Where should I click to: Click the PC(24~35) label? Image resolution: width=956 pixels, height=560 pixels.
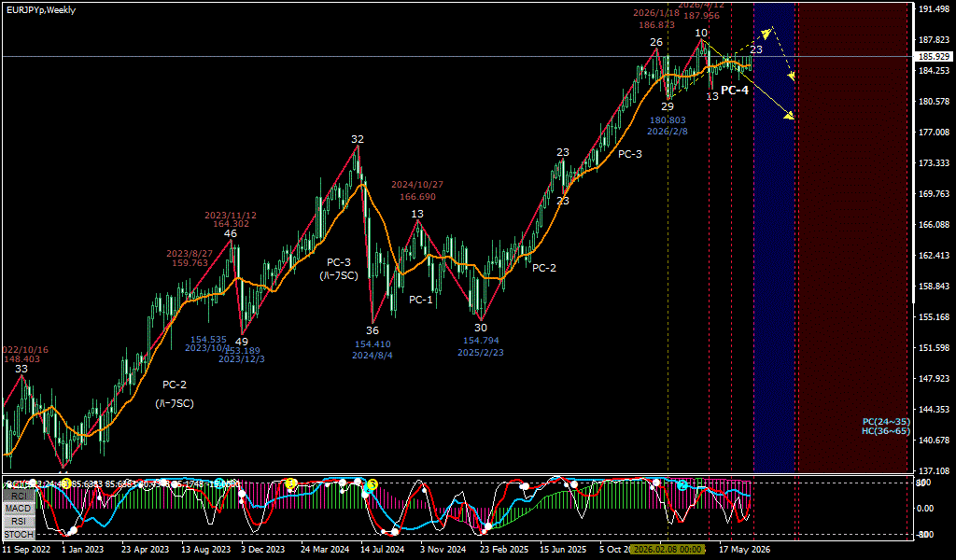coord(886,422)
